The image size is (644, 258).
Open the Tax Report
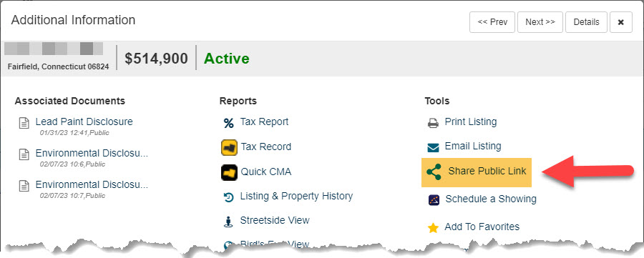coord(264,121)
